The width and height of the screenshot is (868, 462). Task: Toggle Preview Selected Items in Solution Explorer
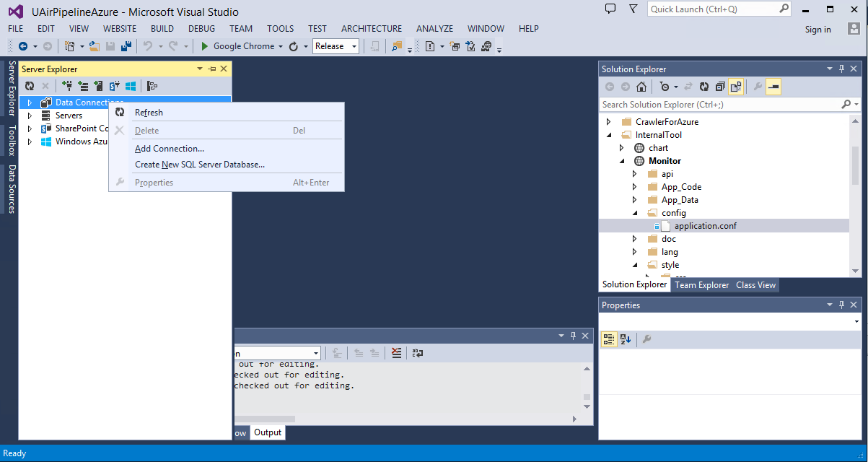[x=773, y=87]
